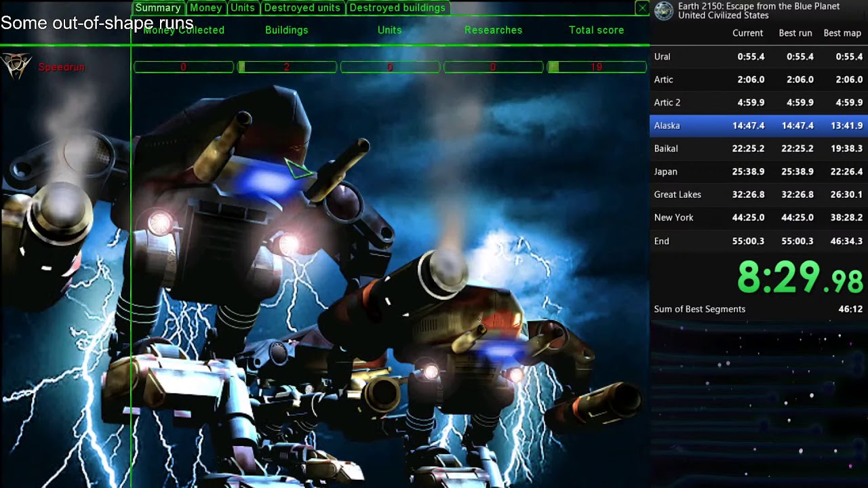The image size is (868, 488).
Task: Click the Speedrun player name
Action: 61,67
